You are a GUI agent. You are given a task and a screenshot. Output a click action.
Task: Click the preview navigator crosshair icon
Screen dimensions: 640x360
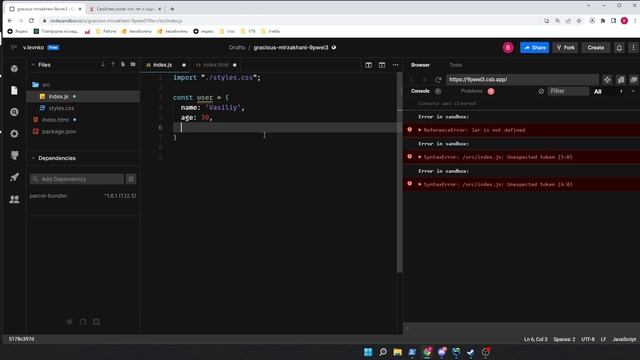click(607, 80)
